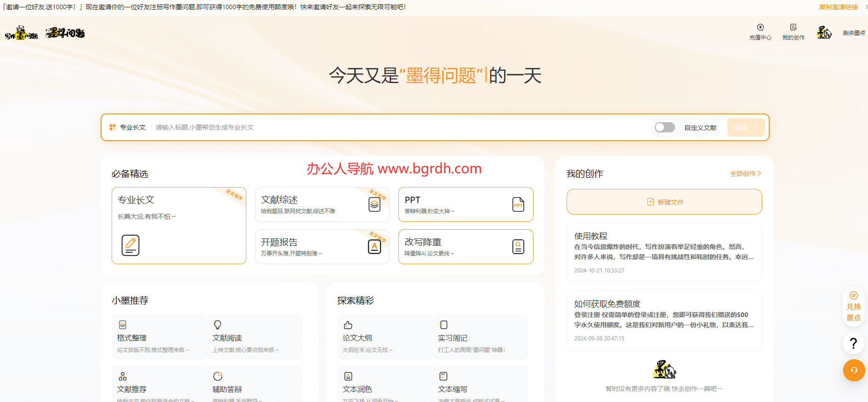Click the 新建文件 button
Screen dimensions: 868x402
pos(664,202)
